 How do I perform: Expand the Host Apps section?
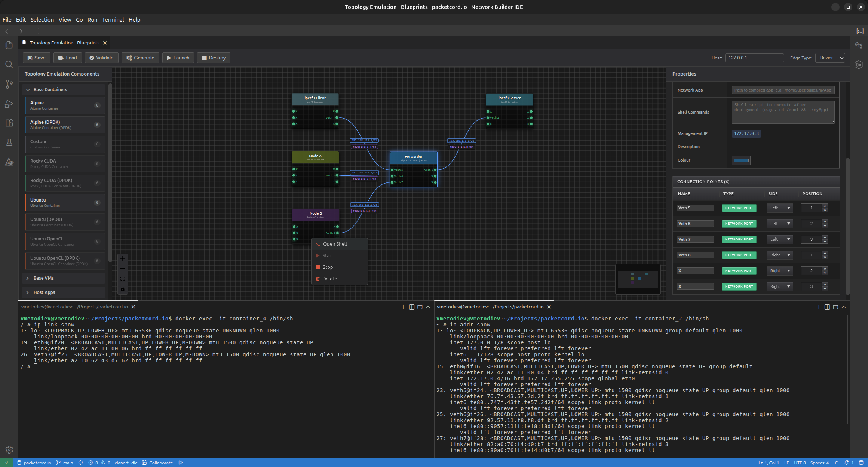64,292
